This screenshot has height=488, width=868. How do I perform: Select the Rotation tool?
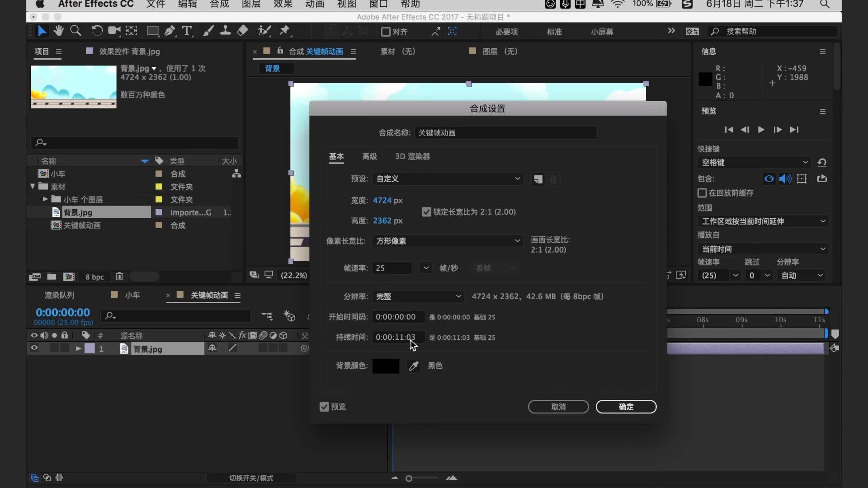(97, 31)
